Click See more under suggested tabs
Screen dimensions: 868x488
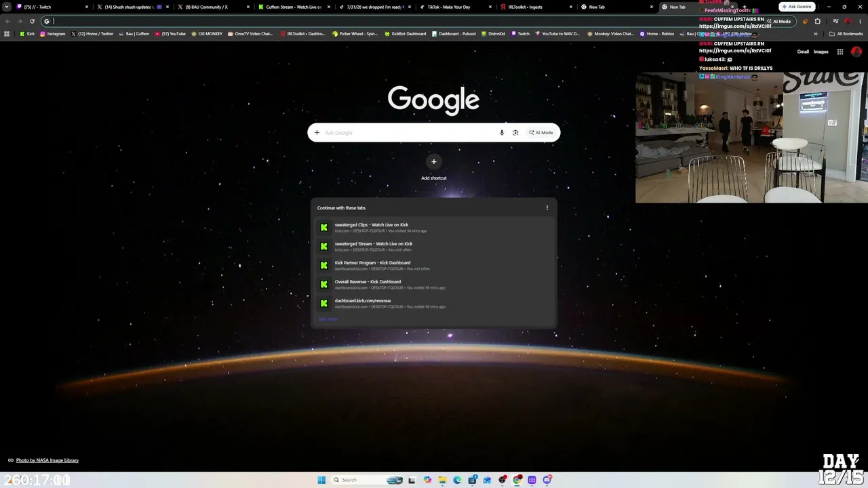(328, 319)
